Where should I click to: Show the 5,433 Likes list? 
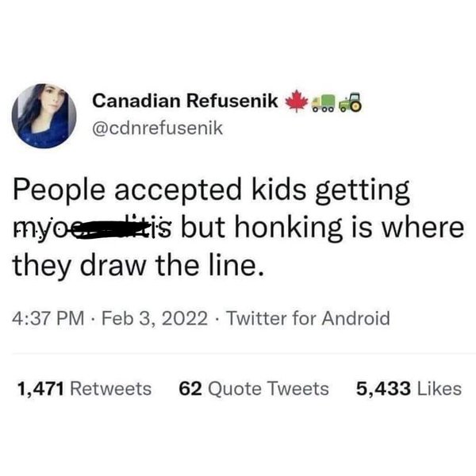click(410, 388)
